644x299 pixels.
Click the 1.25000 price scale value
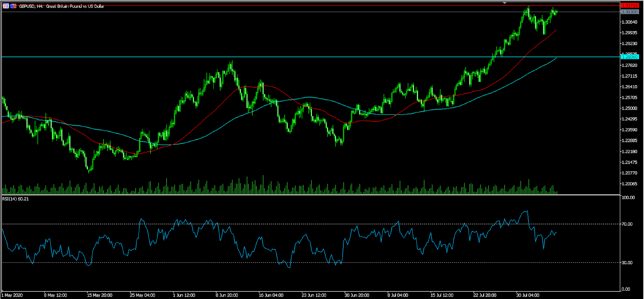tap(630, 108)
